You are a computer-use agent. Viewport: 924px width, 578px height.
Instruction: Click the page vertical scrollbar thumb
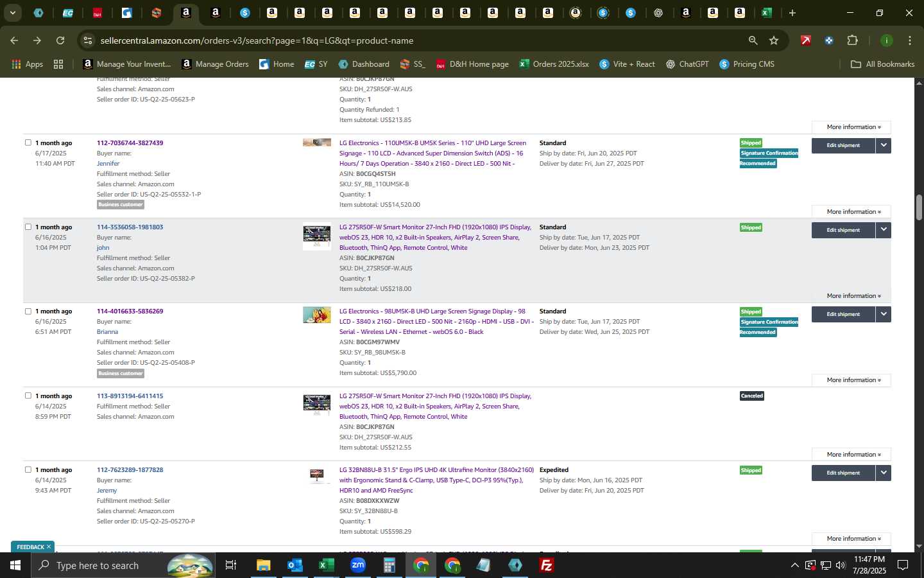[919, 207]
